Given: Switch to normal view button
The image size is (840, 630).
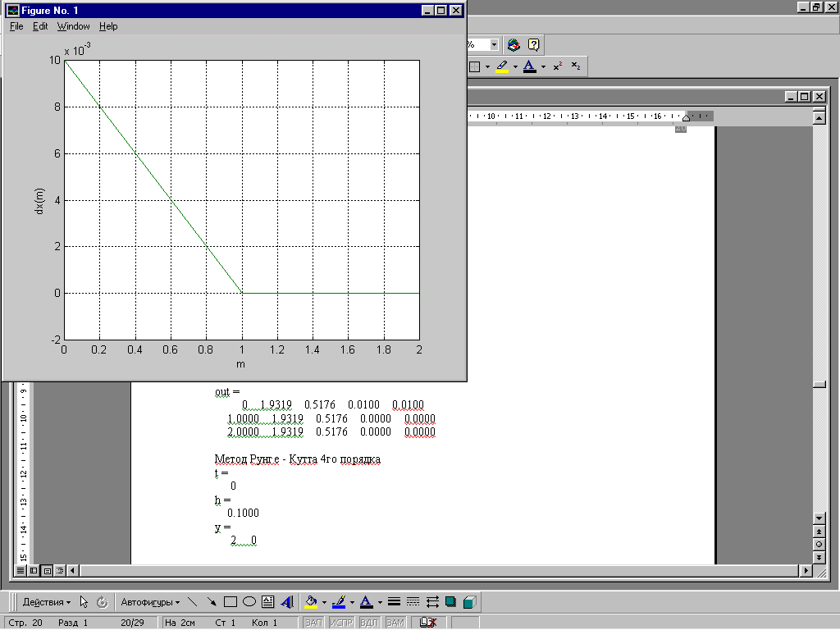Looking at the screenshot, I should [x=21, y=570].
